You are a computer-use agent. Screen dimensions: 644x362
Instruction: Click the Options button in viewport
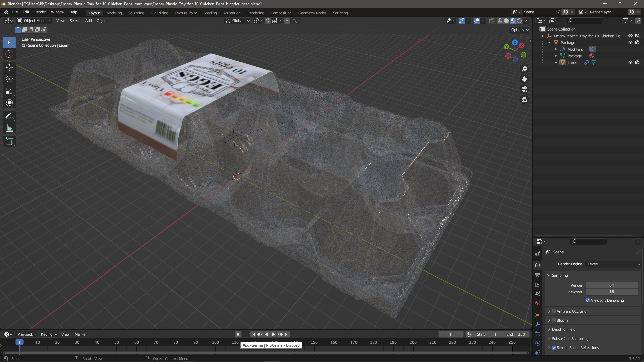point(519,30)
